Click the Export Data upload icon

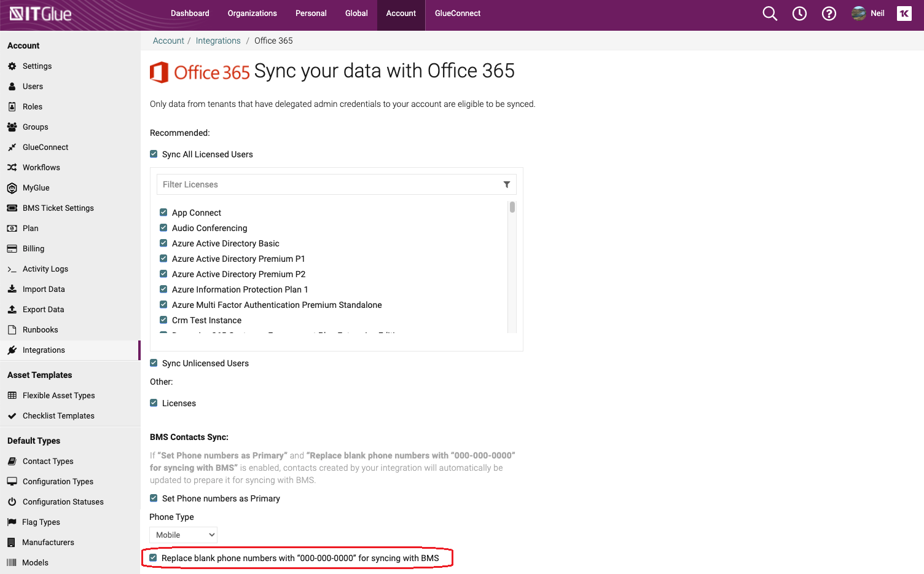coord(12,309)
